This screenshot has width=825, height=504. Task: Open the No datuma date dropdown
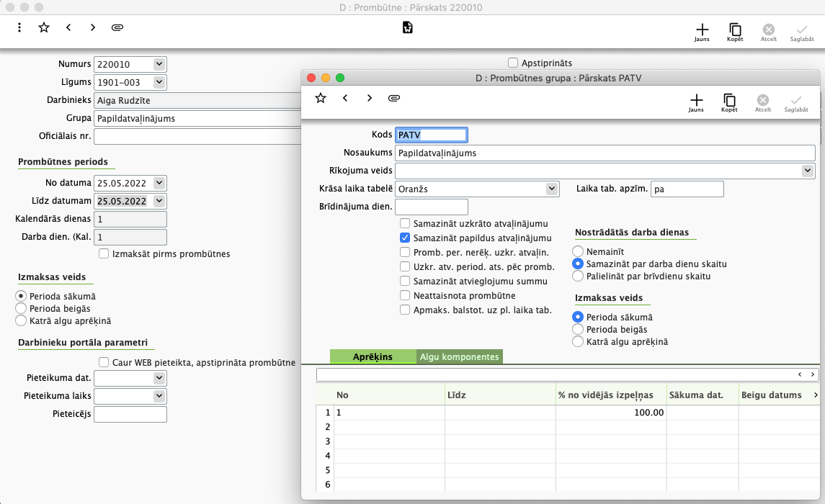159,183
